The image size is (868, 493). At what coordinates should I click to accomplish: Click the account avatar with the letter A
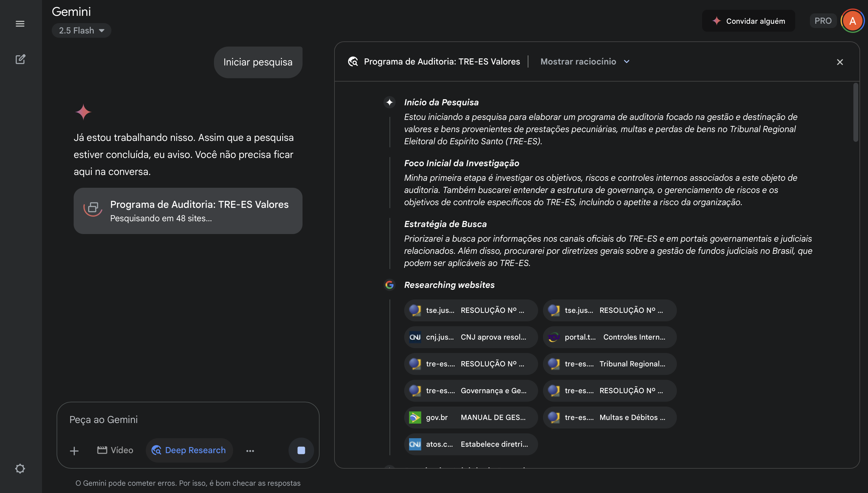(x=852, y=21)
